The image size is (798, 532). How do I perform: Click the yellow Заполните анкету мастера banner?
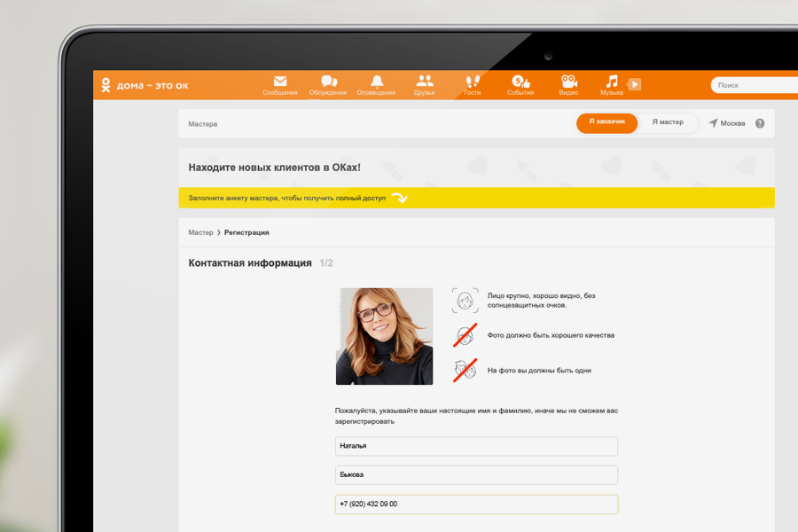pyautogui.click(x=476, y=198)
